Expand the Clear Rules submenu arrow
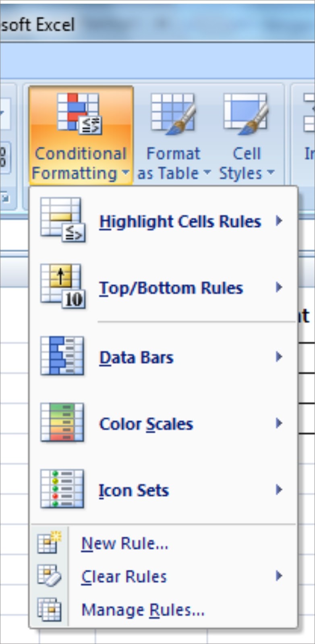This screenshot has width=315, height=644. click(x=279, y=576)
